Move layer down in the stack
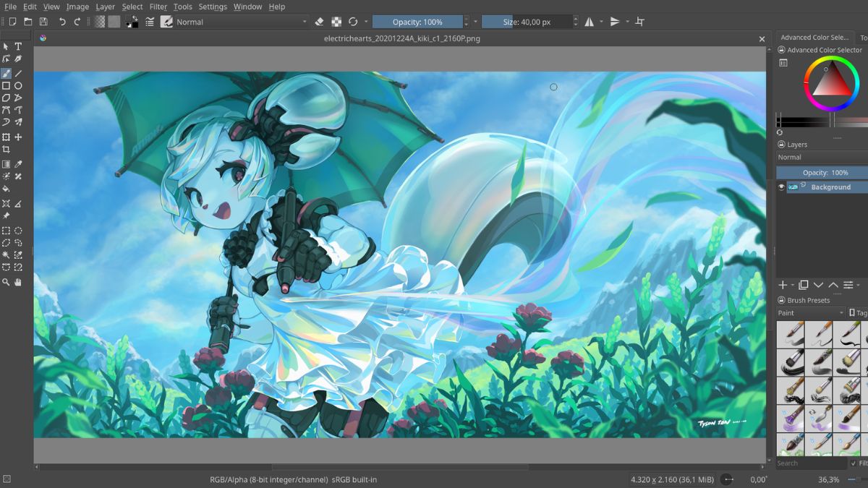 818,286
